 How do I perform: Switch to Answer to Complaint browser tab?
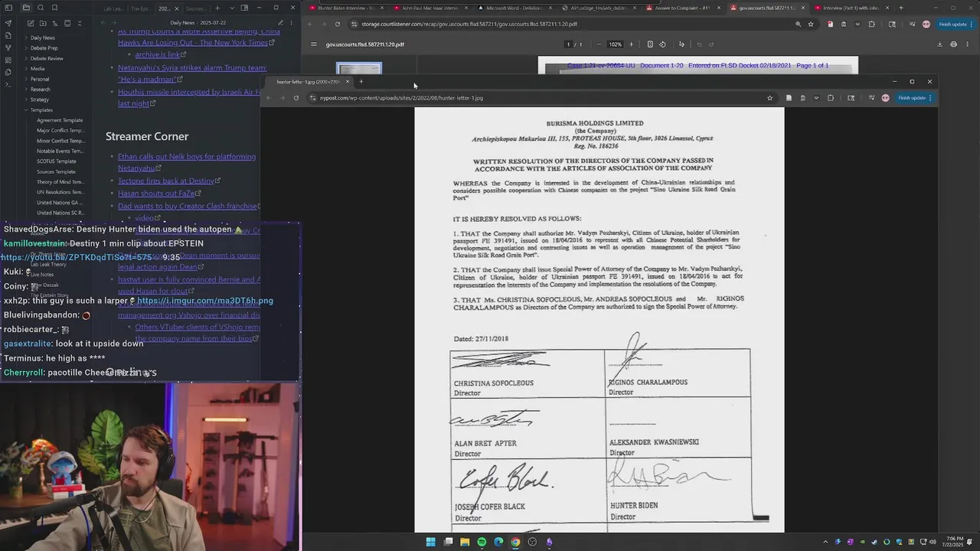click(x=682, y=8)
